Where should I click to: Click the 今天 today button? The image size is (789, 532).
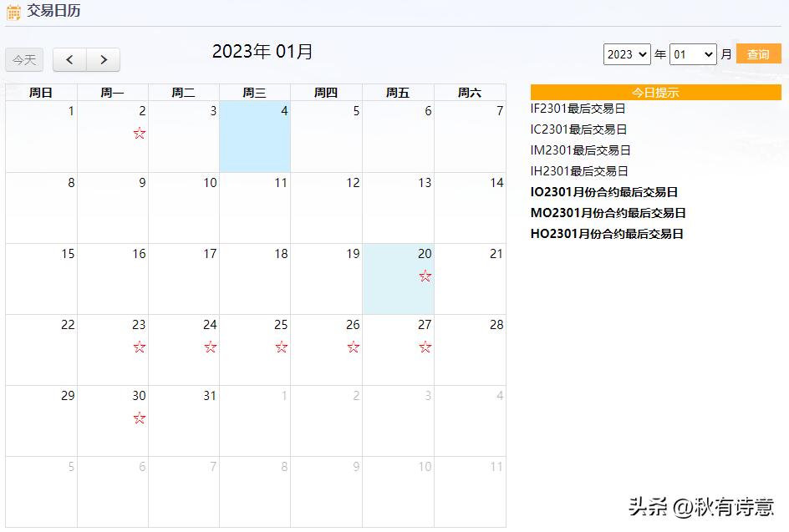coord(23,59)
